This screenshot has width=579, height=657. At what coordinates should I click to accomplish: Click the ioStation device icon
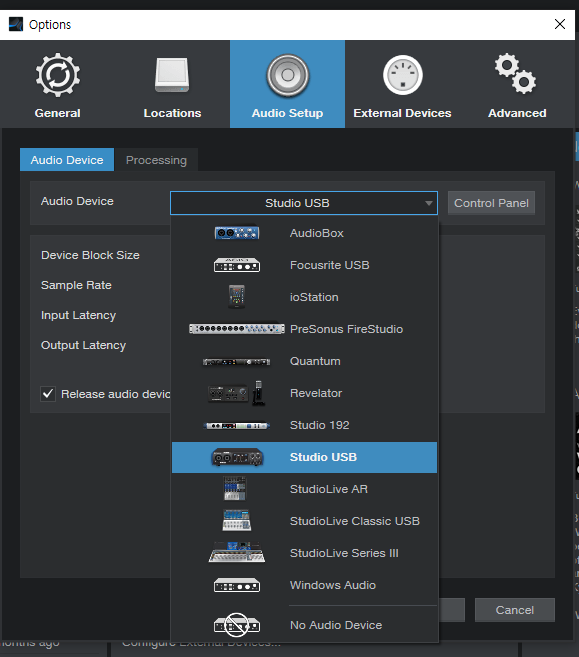tap(237, 297)
